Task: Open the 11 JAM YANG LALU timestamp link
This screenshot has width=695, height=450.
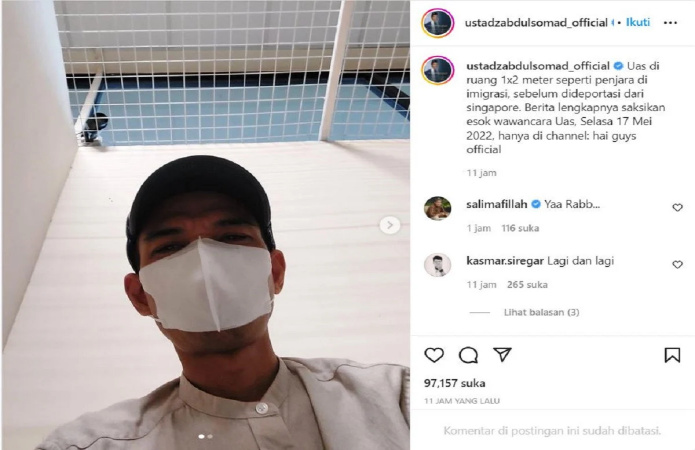Action: (461, 401)
